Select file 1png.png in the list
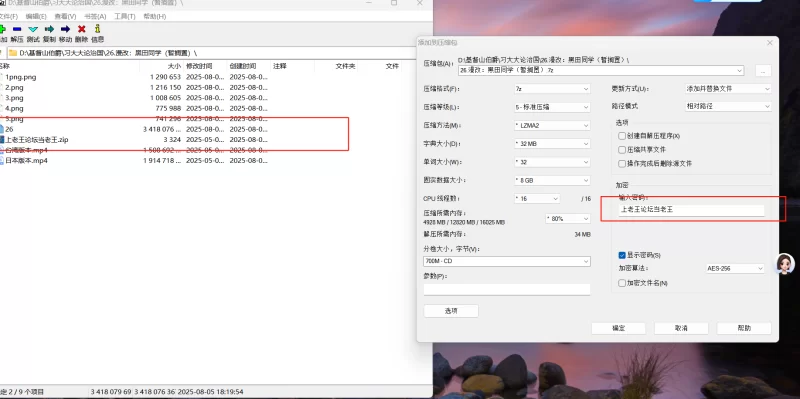800x399 pixels. [x=20, y=77]
